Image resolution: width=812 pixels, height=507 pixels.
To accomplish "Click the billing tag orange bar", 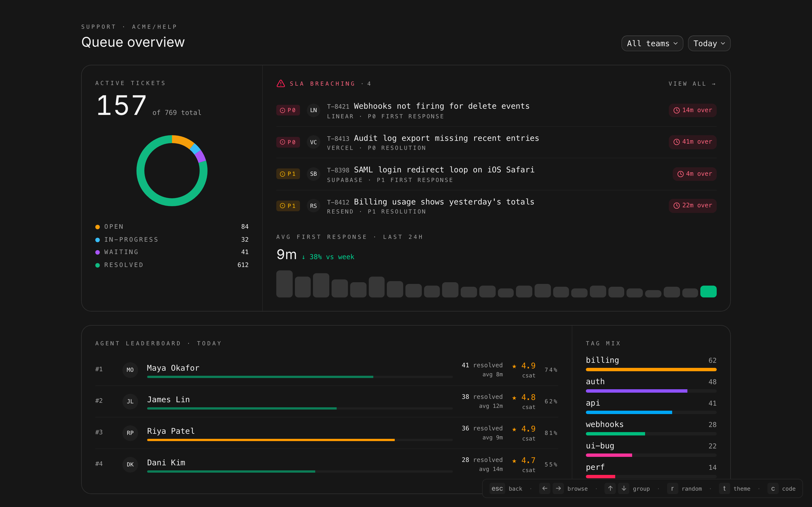I will (651, 370).
